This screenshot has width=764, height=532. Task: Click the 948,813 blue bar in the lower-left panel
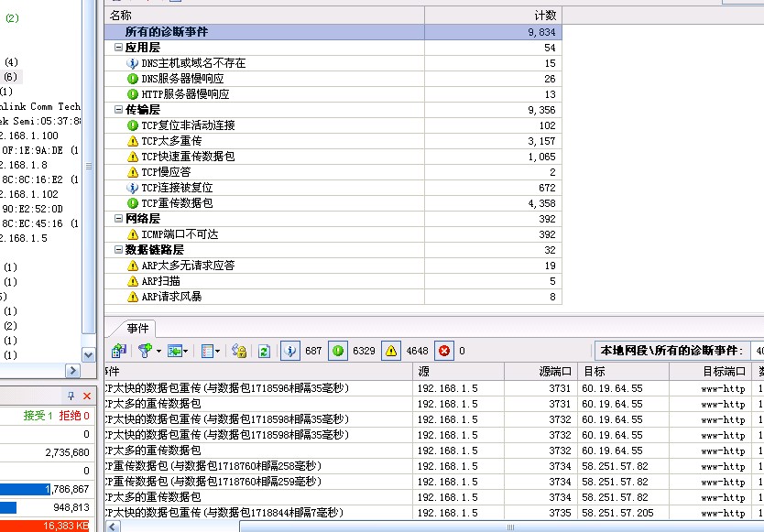(x=8, y=507)
